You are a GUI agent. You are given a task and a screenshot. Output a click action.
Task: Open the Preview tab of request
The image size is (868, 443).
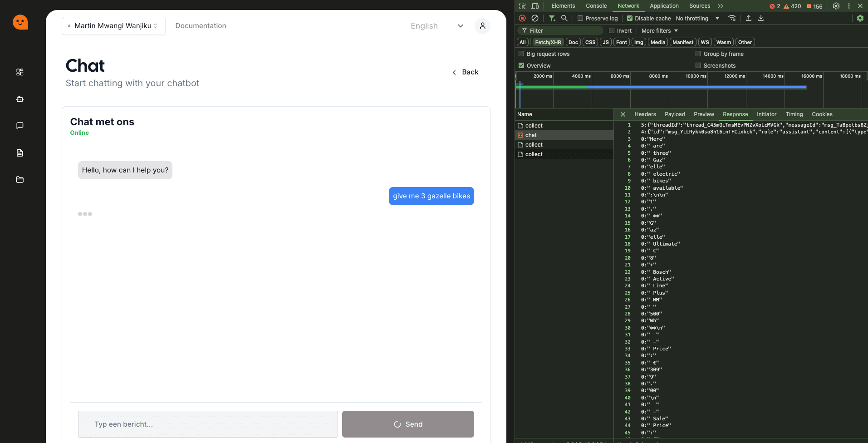point(704,114)
